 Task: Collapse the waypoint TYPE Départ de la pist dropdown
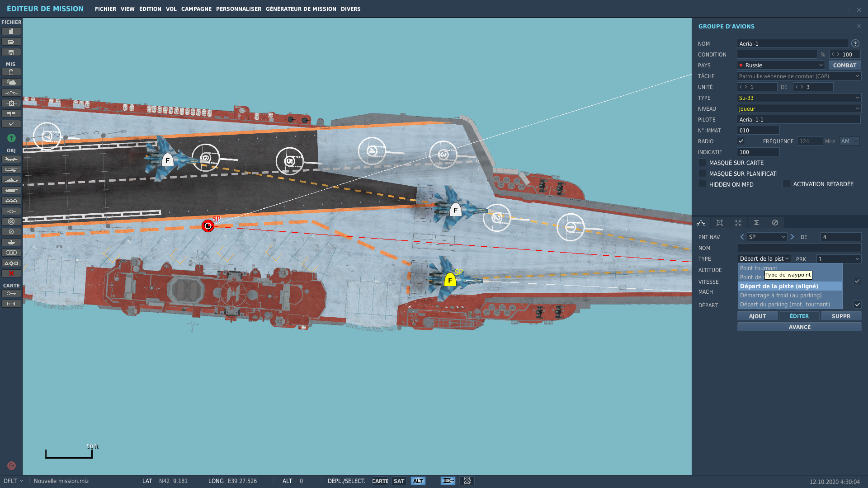[764, 258]
